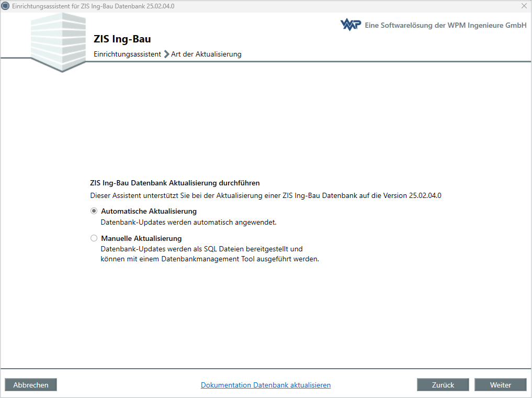Image resolution: width=532 pixels, height=398 pixels.
Task: Open the Einrichtungsassistent breadcrumb entry
Action: (127, 54)
